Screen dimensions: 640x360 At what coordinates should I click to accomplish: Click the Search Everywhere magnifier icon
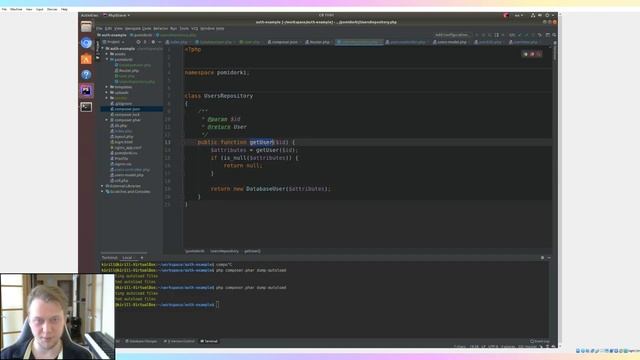tap(554, 35)
